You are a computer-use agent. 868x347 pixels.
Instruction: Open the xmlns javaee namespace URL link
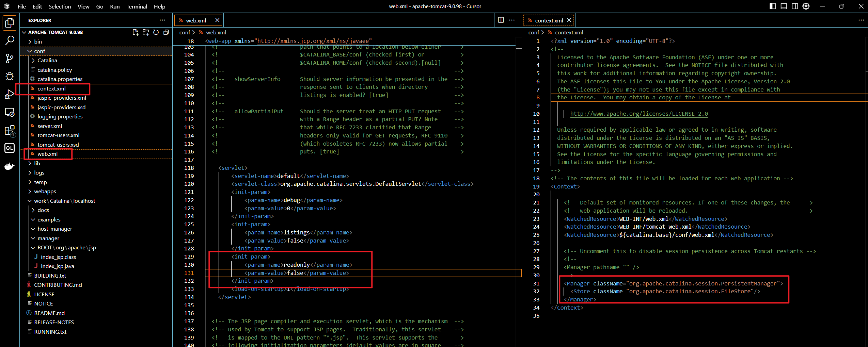click(313, 41)
